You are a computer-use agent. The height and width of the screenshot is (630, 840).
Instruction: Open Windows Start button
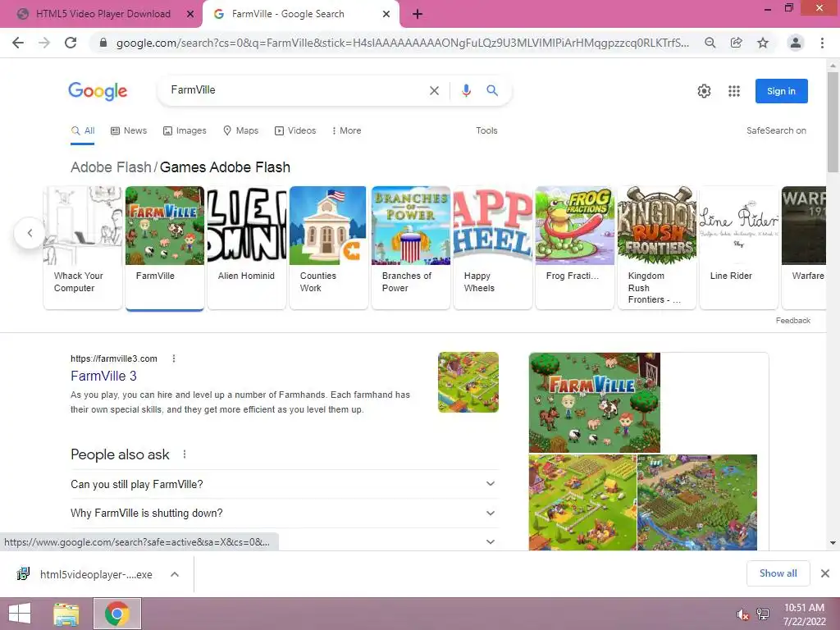click(20, 614)
